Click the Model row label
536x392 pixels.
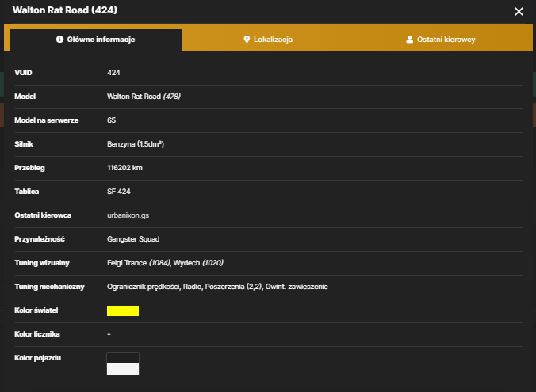(x=25, y=97)
